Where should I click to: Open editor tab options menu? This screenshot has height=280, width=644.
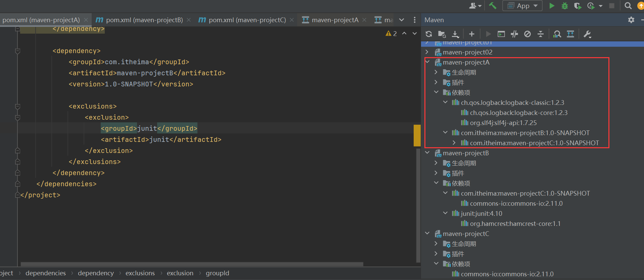coord(415,20)
